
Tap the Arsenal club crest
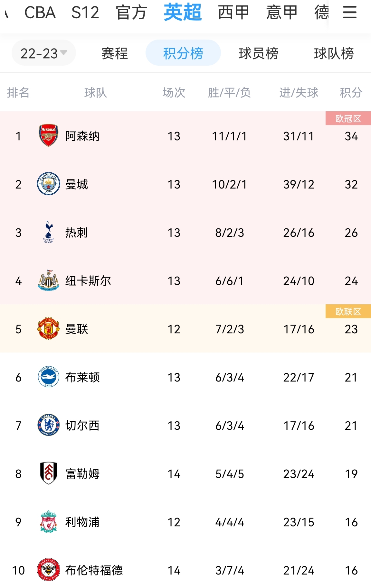[49, 135]
